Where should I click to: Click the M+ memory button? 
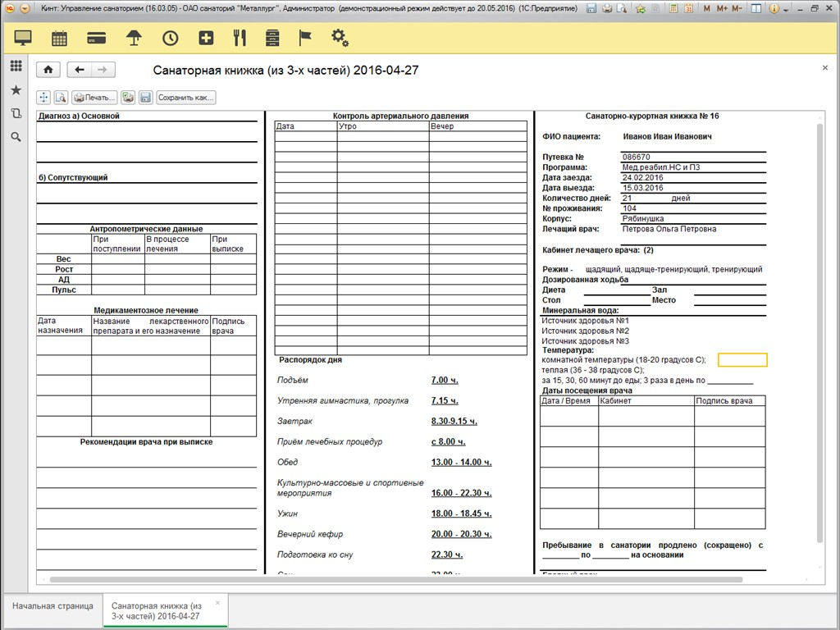722,8
